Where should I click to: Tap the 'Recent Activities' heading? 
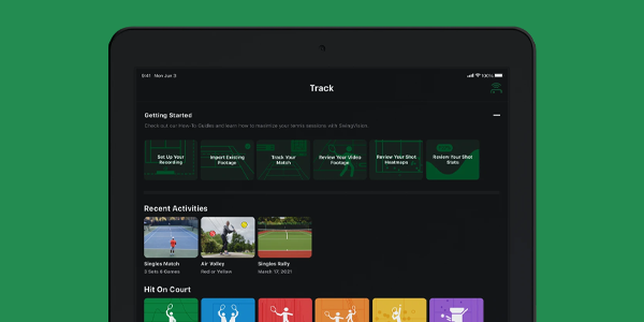[176, 208]
